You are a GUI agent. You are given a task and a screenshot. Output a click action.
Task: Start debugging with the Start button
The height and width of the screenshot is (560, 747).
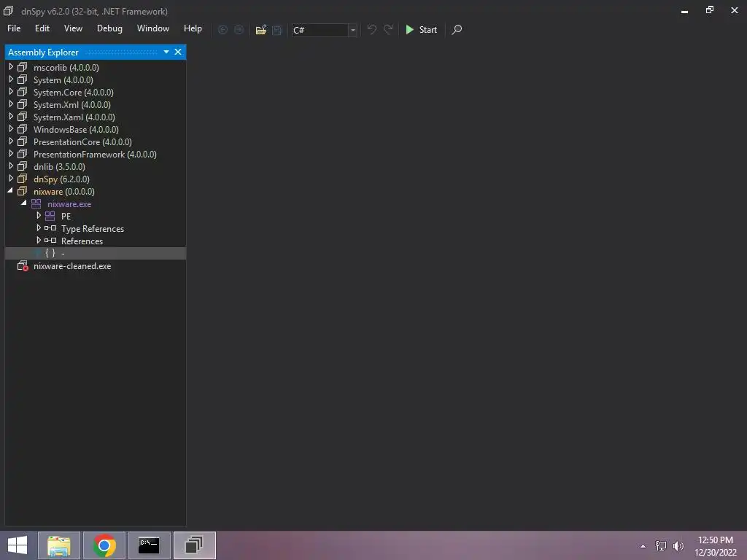pyautogui.click(x=422, y=29)
